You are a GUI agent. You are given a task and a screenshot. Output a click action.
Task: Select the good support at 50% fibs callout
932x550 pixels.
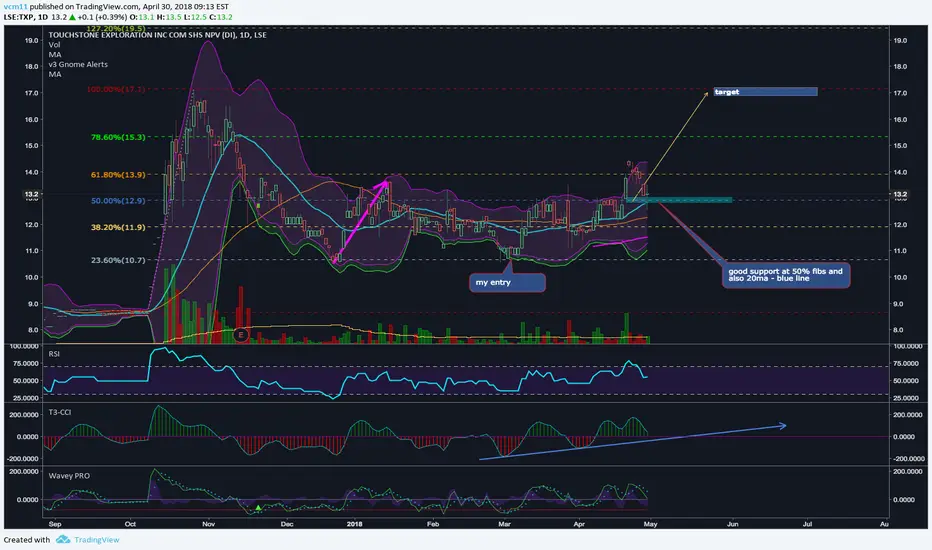tap(786, 275)
